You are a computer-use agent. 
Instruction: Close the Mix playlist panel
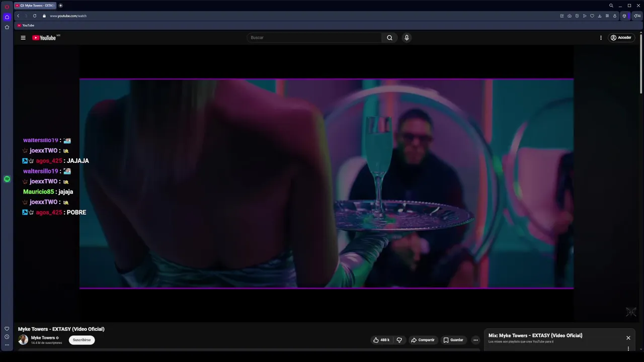coord(628,338)
